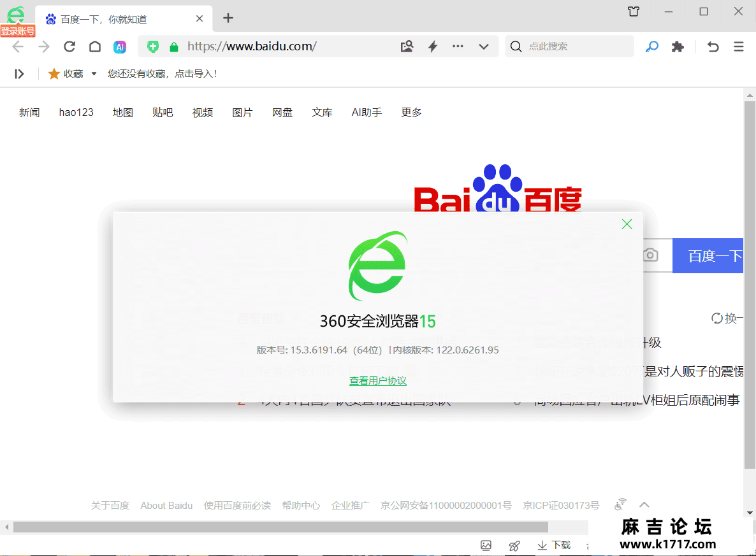Collapse footer with up chevron
The width and height of the screenshot is (756, 556).
[644, 505]
